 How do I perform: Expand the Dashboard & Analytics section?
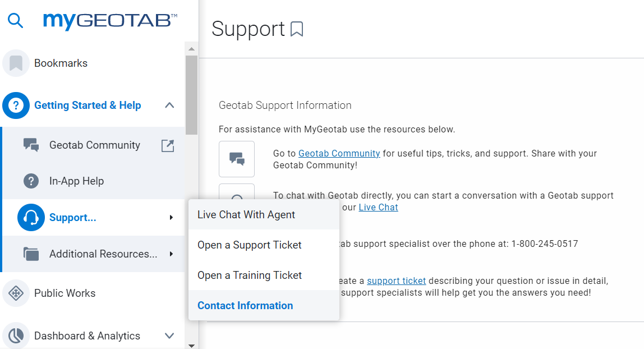pyautogui.click(x=169, y=336)
